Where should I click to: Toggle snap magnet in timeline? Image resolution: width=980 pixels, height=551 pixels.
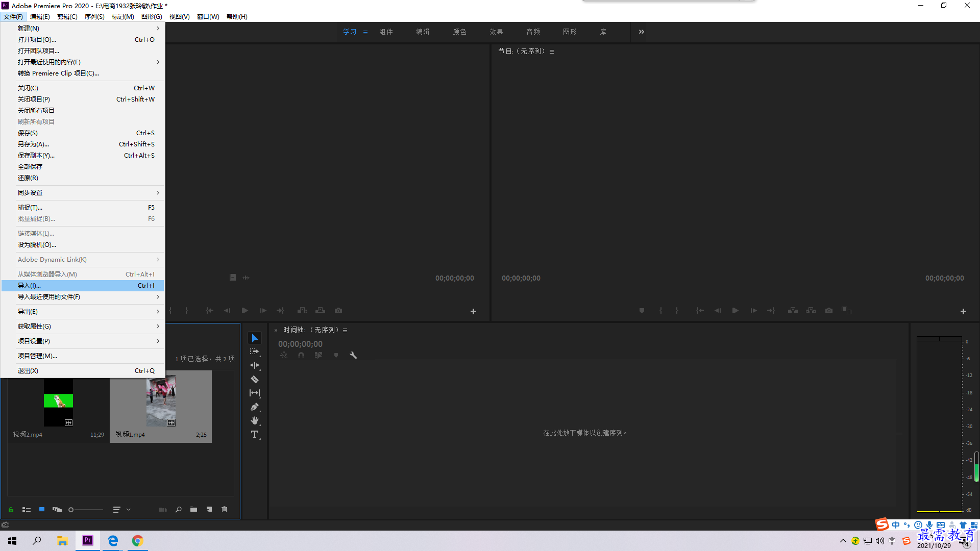(301, 355)
